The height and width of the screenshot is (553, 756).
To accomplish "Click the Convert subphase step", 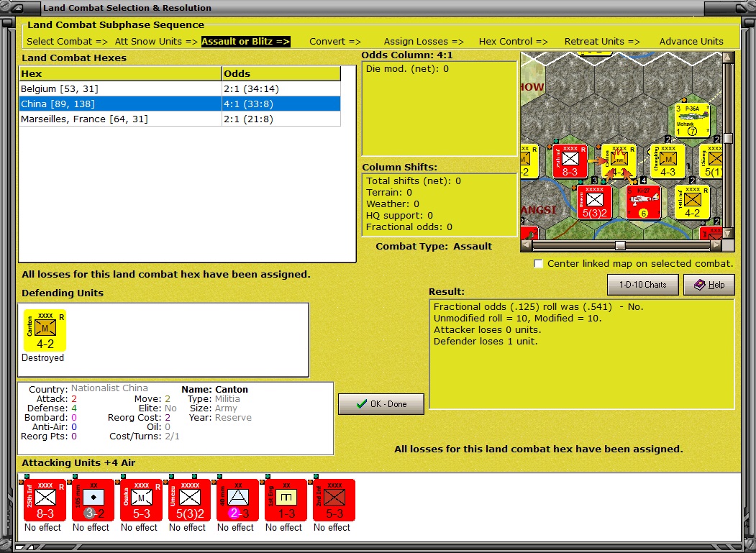I will (335, 42).
